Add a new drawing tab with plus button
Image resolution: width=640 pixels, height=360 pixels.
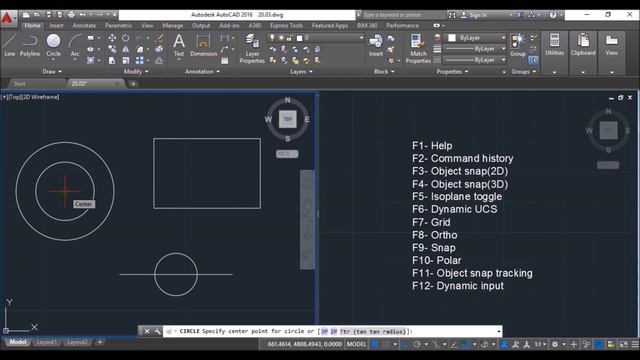[133, 84]
